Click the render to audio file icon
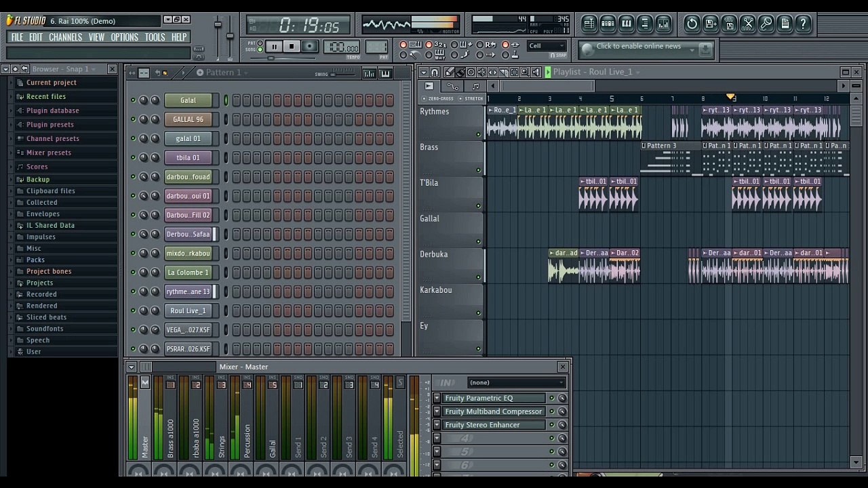 point(729,24)
